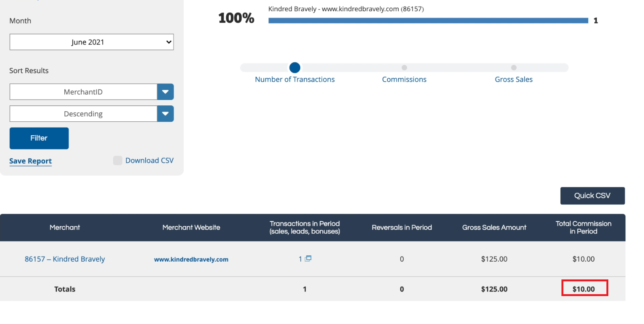Click the Quick CSV button

tap(592, 196)
